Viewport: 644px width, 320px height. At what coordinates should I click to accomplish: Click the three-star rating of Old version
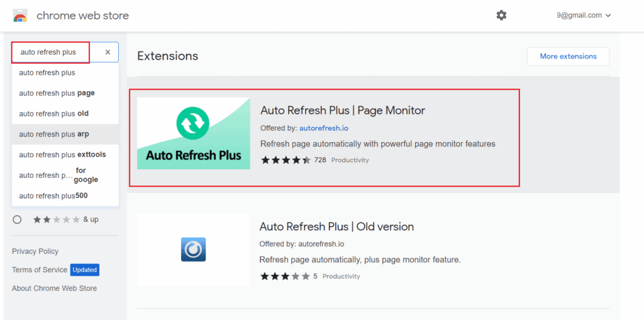285,277
